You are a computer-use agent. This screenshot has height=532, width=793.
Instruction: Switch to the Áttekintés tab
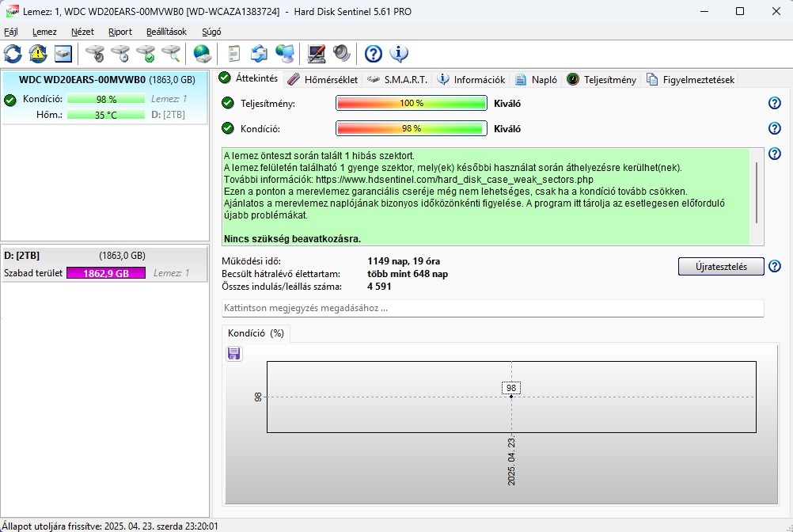click(249, 78)
